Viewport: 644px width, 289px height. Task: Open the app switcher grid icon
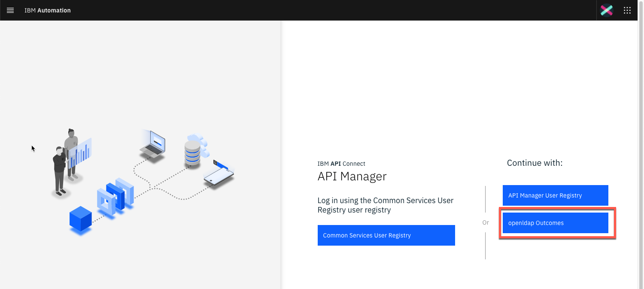627,10
